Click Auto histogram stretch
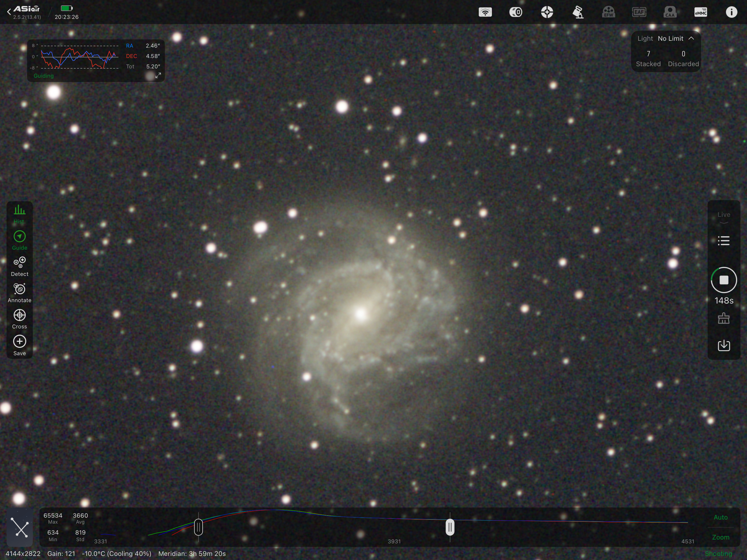 coord(720,517)
